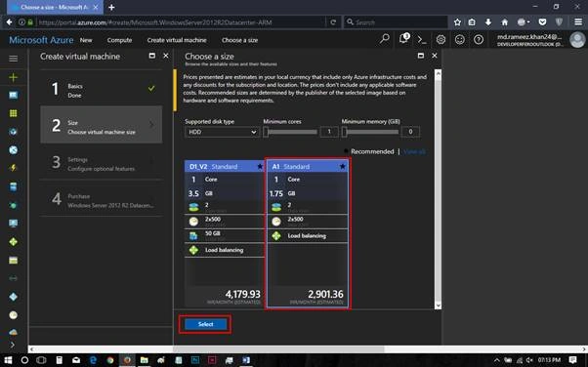This screenshot has height=367, width=588.
Task: Close the Choose a size blade
Action: pyautogui.click(x=435, y=56)
